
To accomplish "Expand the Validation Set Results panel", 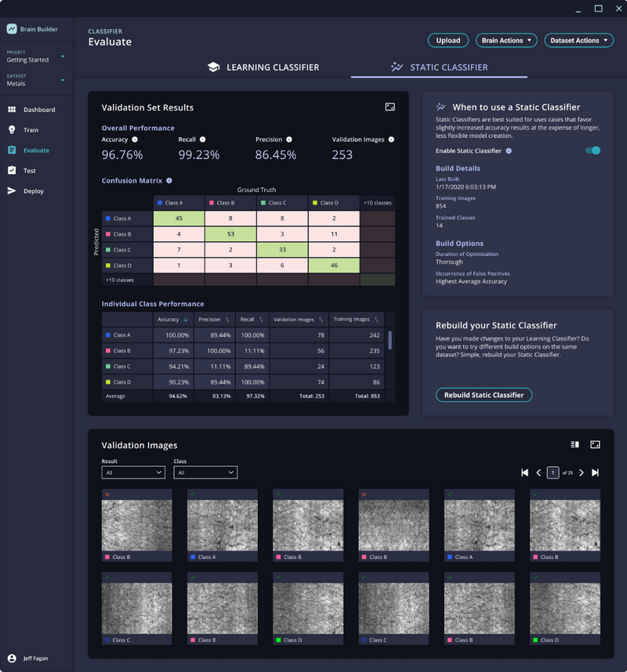I will pos(390,107).
